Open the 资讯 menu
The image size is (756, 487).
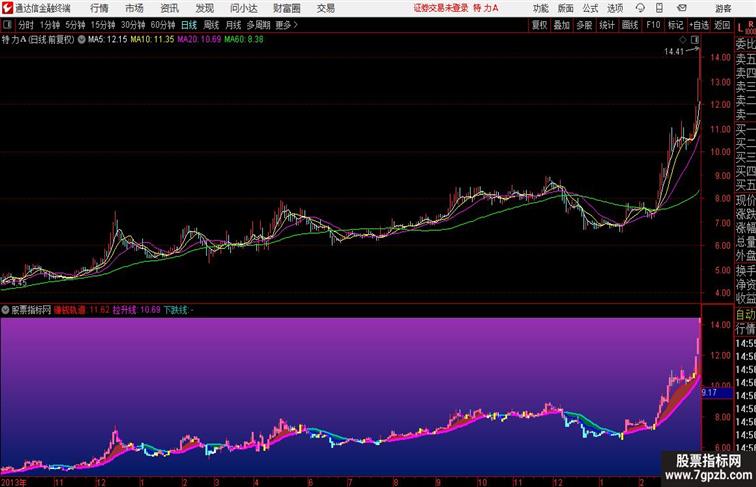coord(169,8)
